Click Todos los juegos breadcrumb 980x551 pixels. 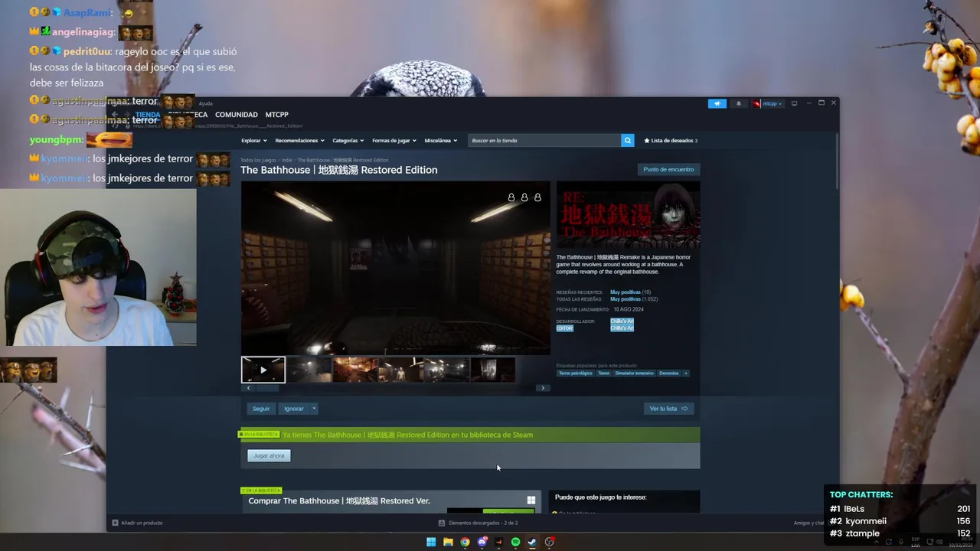coord(258,160)
